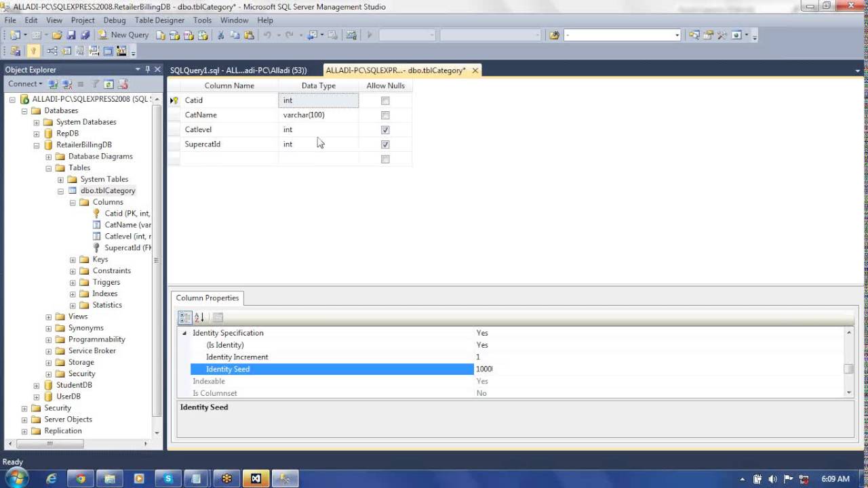The image size is (868, 488).
Task: Click the Column Properties vertical scrollbar
Action: pos(848,363)
